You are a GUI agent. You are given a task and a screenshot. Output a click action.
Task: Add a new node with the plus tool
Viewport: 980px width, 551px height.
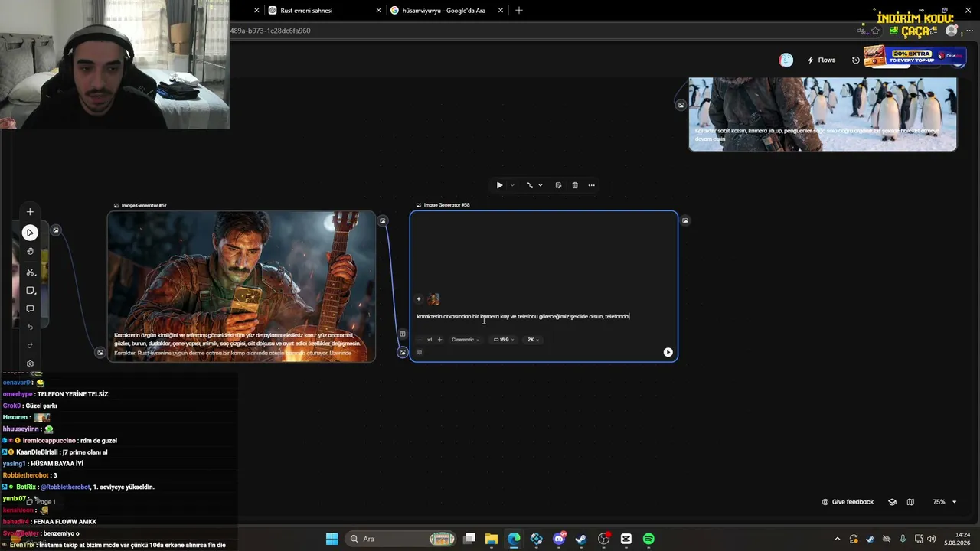30,212
